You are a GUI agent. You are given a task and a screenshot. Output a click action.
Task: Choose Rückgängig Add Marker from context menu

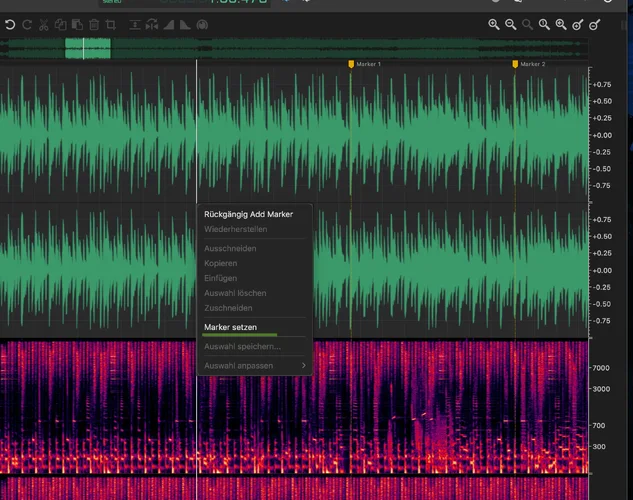coord(248,214)
